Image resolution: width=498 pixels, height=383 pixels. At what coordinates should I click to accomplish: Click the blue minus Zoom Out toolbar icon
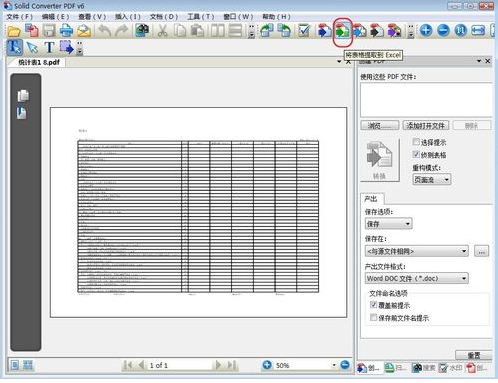(443, 31)
